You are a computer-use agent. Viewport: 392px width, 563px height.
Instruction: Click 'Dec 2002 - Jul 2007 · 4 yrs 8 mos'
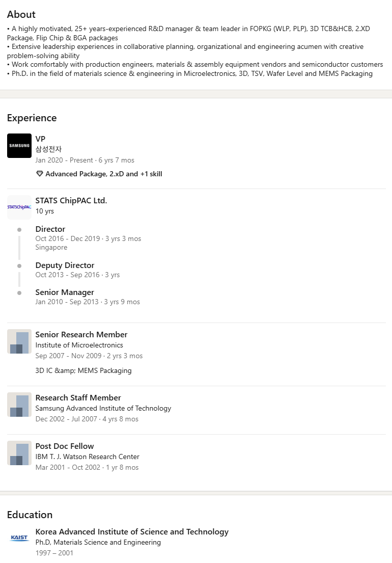pyautogui.click(x=87, y=419)
